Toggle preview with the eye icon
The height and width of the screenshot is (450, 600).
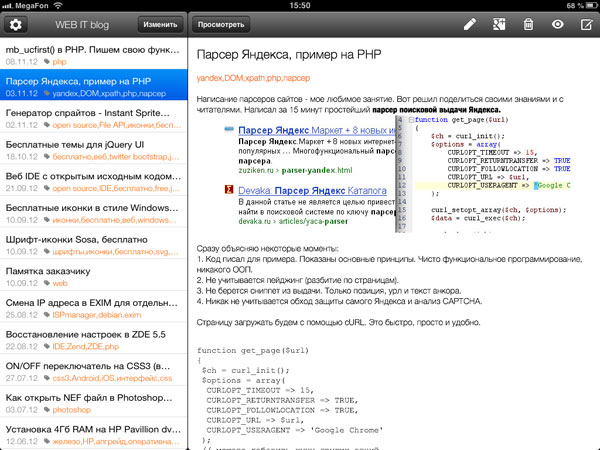(x=558, y=24)
